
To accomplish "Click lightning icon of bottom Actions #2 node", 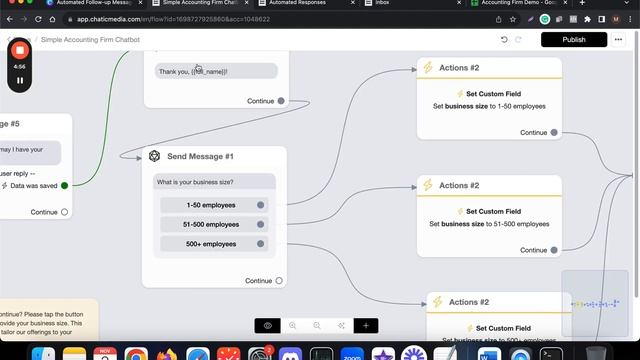I will 438,302.
